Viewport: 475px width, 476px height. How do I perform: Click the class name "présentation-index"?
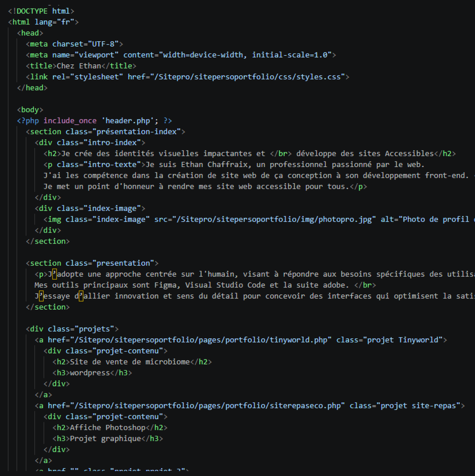click(x=137, y=131)
